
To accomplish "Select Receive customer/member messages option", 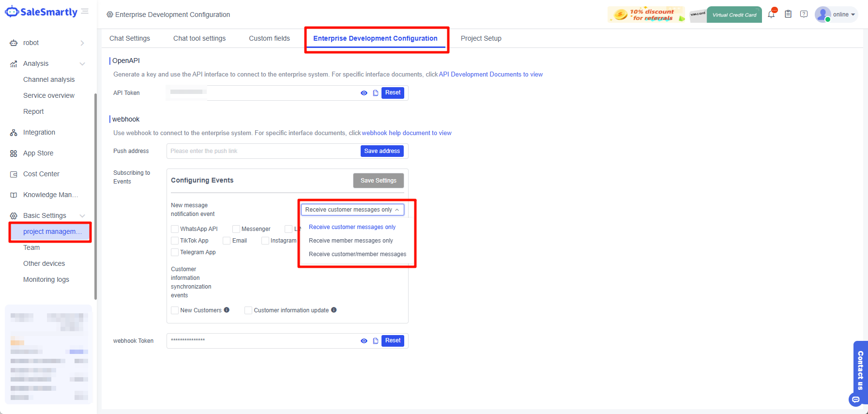I will pyautogui.click(x=358, y=254).
